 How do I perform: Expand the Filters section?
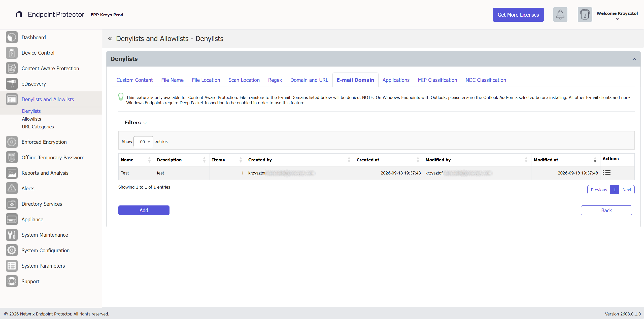(135, 123)
